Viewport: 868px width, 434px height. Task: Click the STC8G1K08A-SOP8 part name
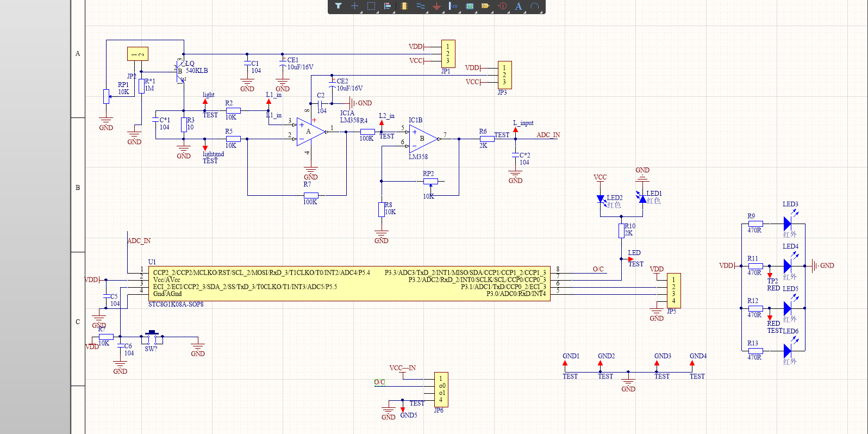(176, 305)
